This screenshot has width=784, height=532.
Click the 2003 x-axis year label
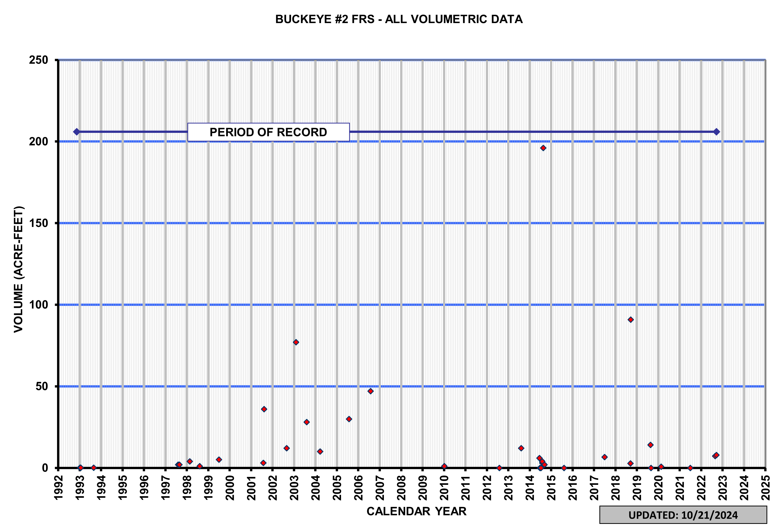click(294, 488)
